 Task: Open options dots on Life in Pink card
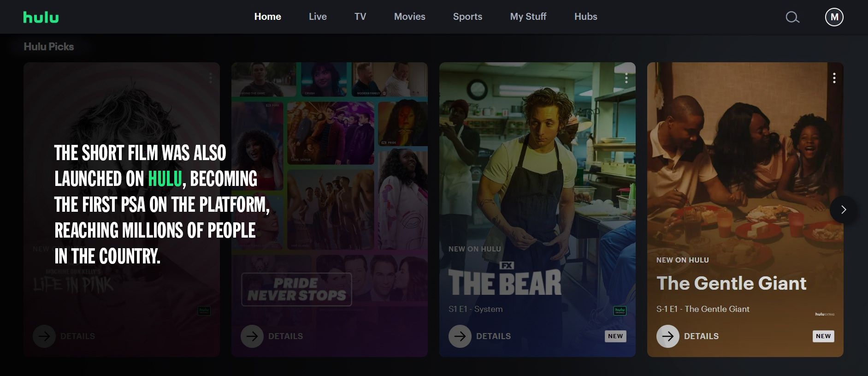click(x=211, y=78)
